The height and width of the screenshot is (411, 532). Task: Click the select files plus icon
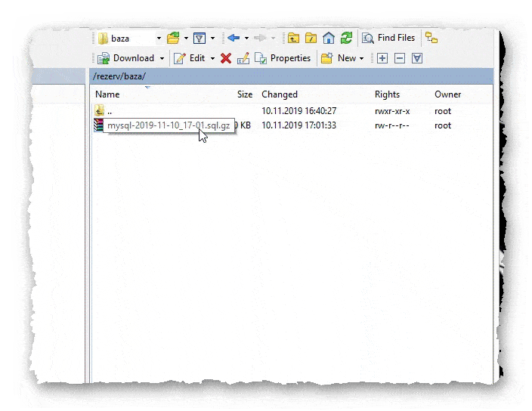[382, 58]
